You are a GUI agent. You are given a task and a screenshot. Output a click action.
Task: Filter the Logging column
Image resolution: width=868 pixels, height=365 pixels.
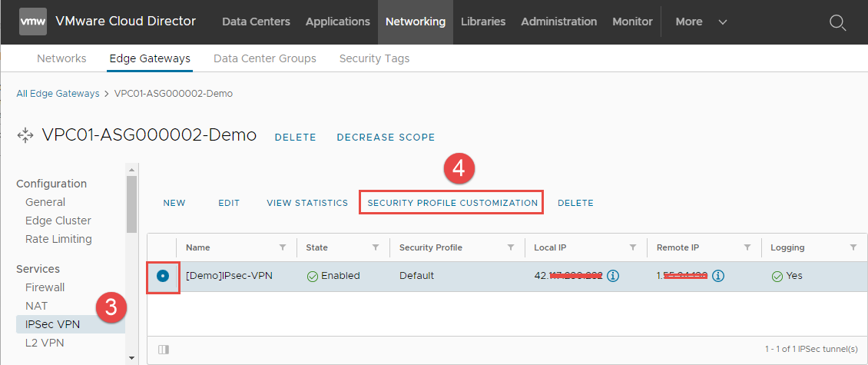click(853, 247)
